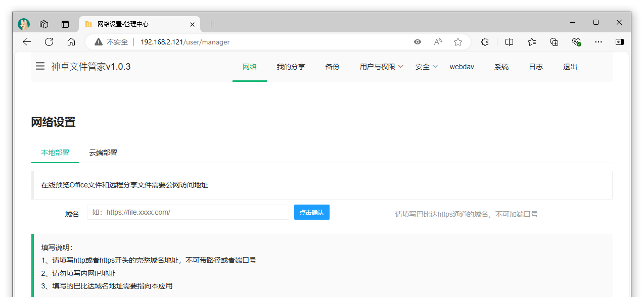This screenshot has width=644, height=297.
Task: Refresh the page with reload icon
Action: 49,42
